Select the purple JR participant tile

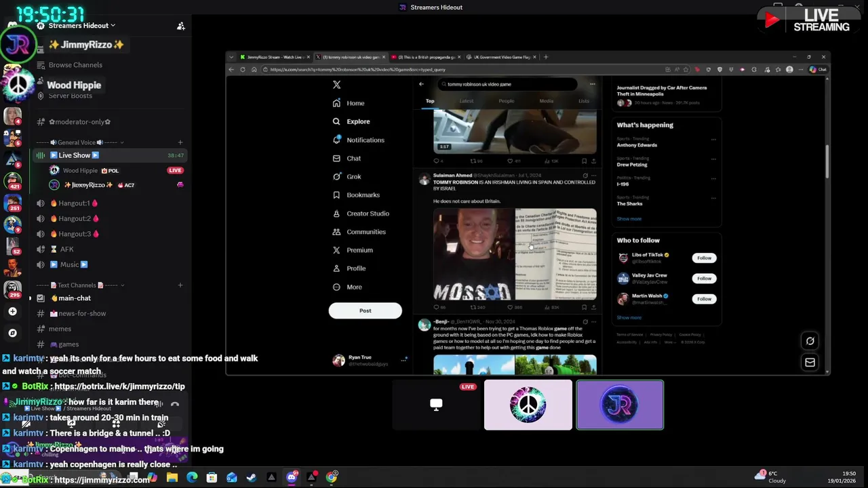coord(620,405)
